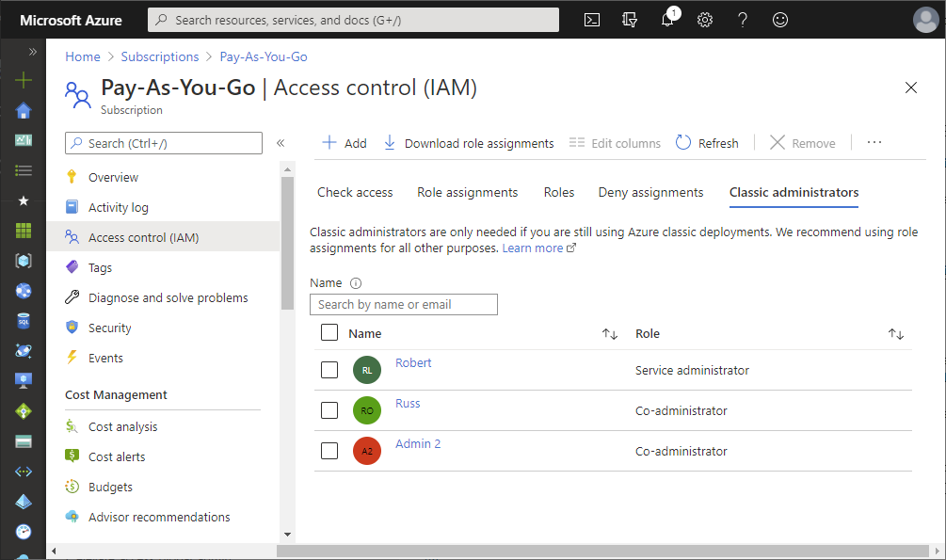Open Cloud Shell from the top bar
This screenshot has height=560, width=946.
(x=592, y=20)
